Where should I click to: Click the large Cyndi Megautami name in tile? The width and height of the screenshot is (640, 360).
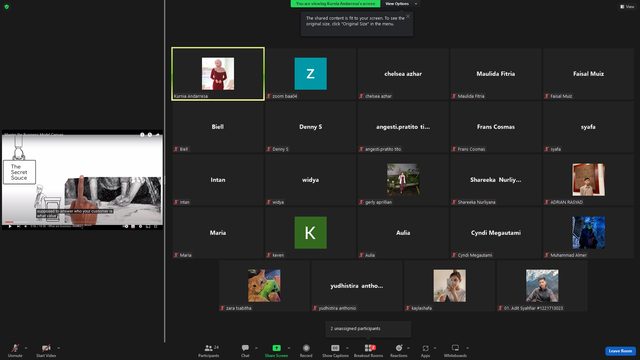coord(496,233)
